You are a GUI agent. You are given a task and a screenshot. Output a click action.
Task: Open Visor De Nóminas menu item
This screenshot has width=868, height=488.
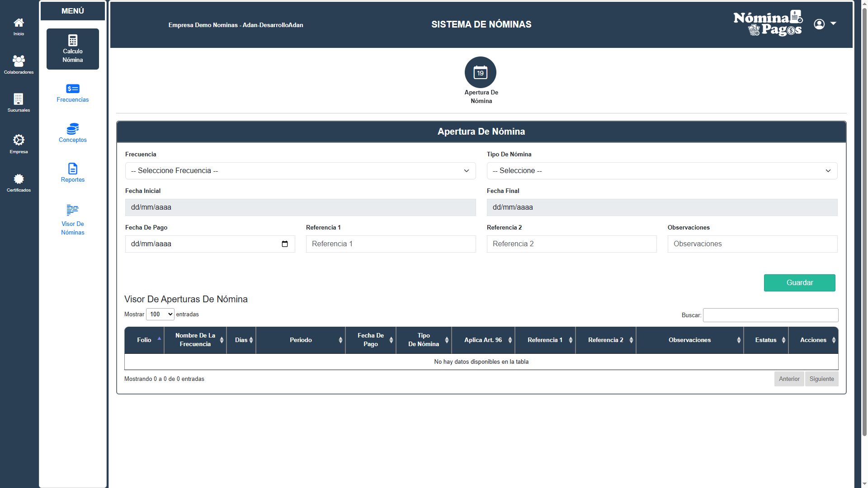[x=72, y=220]
